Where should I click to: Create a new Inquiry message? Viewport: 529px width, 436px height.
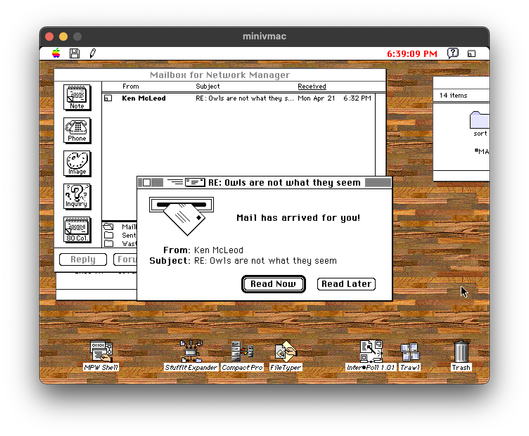coord(77,196)
